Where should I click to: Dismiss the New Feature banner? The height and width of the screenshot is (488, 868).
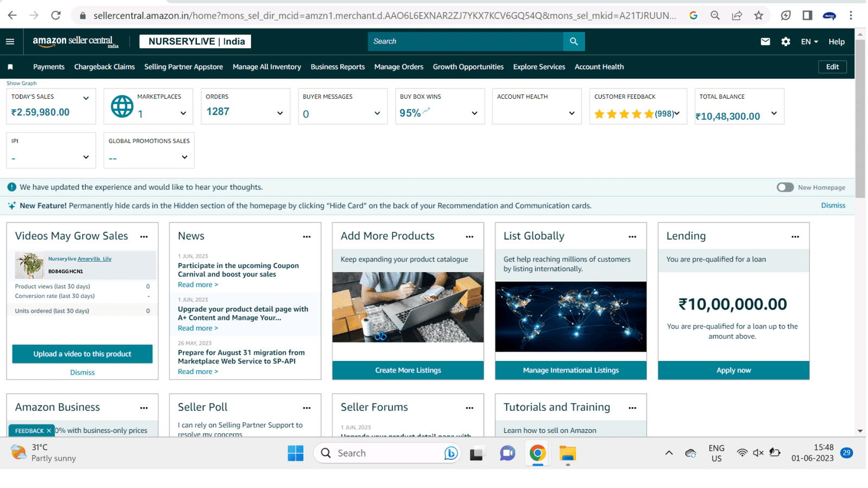pyautogui.click(x=833, y=206)
